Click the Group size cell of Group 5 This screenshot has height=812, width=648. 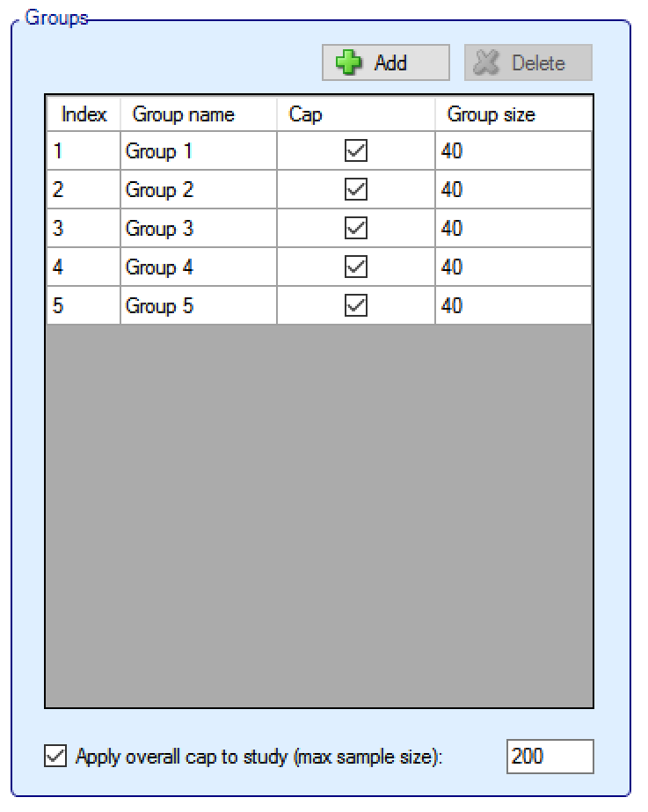click(513, 306)
